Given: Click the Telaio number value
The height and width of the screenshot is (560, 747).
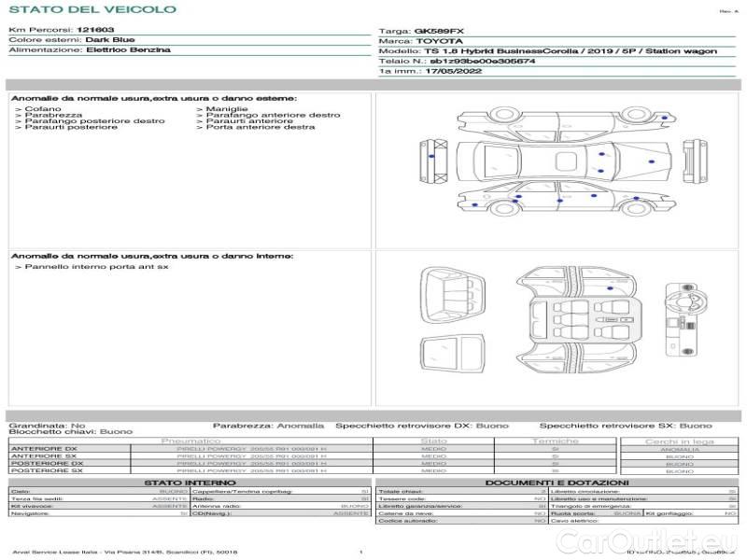Looking at the screenshot, I should tap(482, 61).
